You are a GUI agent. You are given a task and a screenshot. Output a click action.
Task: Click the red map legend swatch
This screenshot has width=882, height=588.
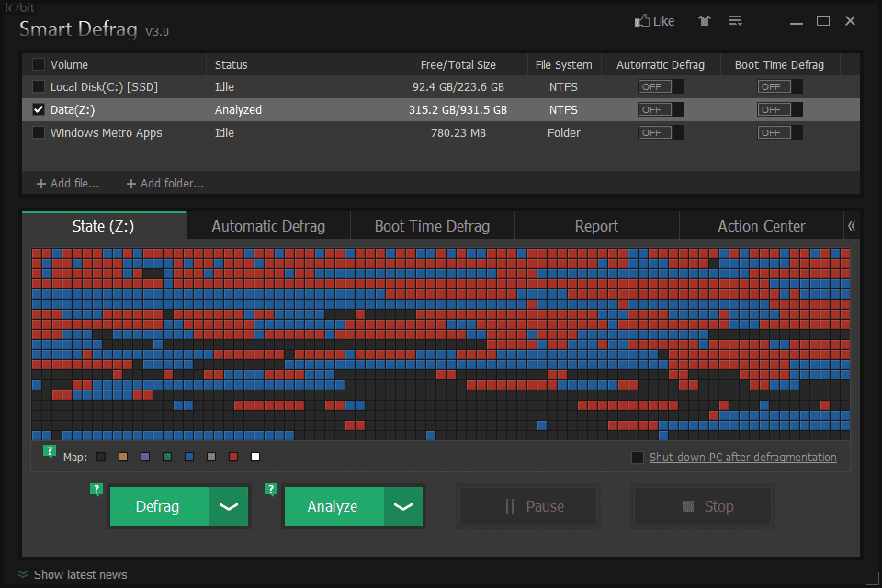click(233, 457)
